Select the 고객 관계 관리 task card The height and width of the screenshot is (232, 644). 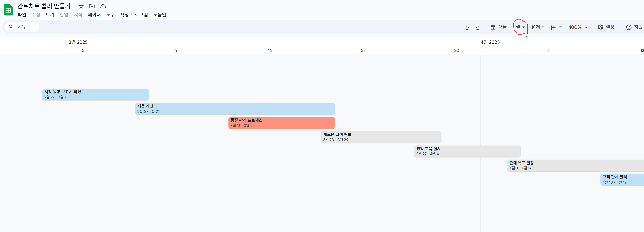(x=622, y=180)
